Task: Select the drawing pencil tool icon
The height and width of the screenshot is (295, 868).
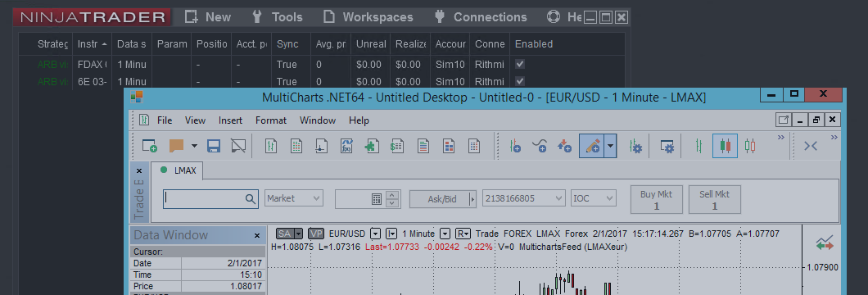Action: tap(591, 146)
